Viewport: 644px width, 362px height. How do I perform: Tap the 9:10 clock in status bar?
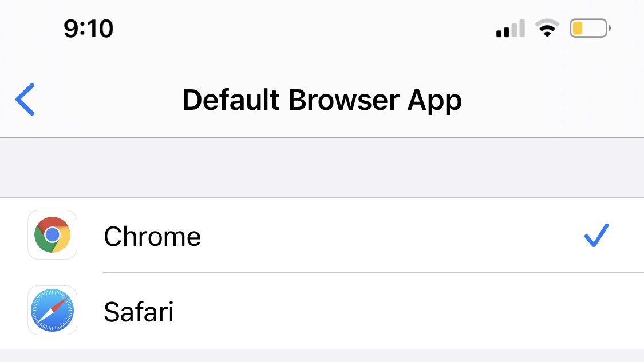pyautogui.click(x=88, y=29)
